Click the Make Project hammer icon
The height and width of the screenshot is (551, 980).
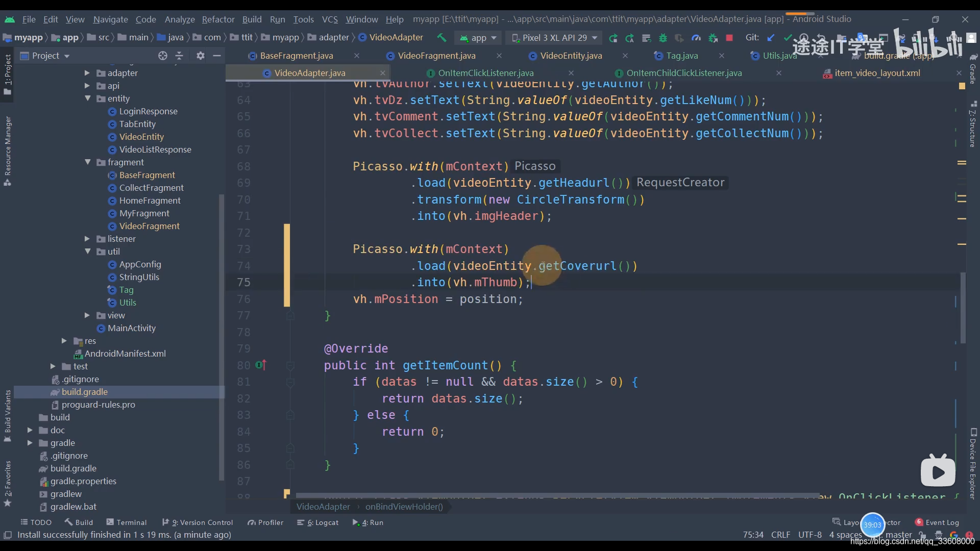click(x=442, y=38)
